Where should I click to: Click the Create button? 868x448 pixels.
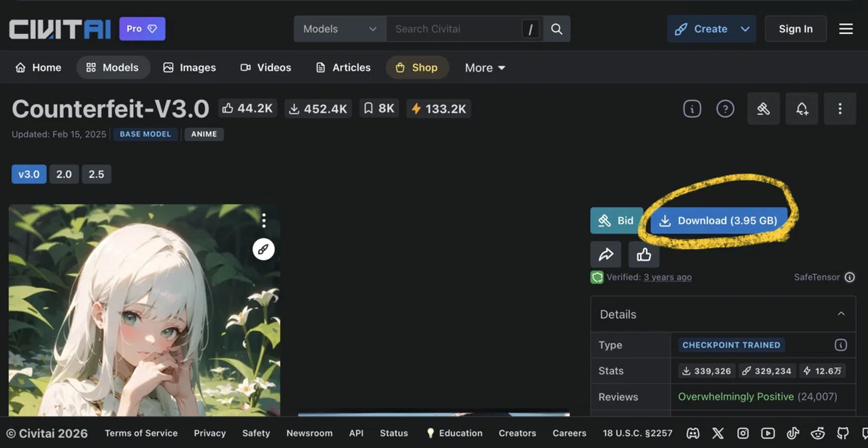(x=702, y=29)
